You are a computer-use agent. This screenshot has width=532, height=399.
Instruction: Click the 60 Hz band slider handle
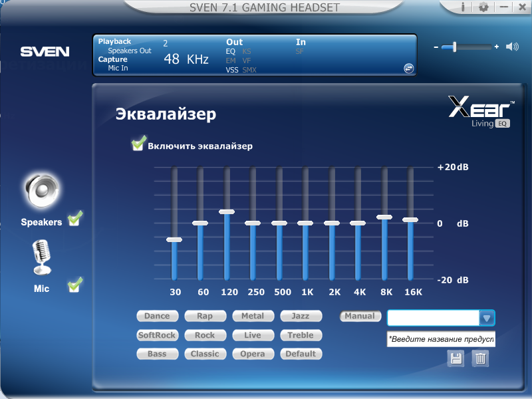pos(200,223)
